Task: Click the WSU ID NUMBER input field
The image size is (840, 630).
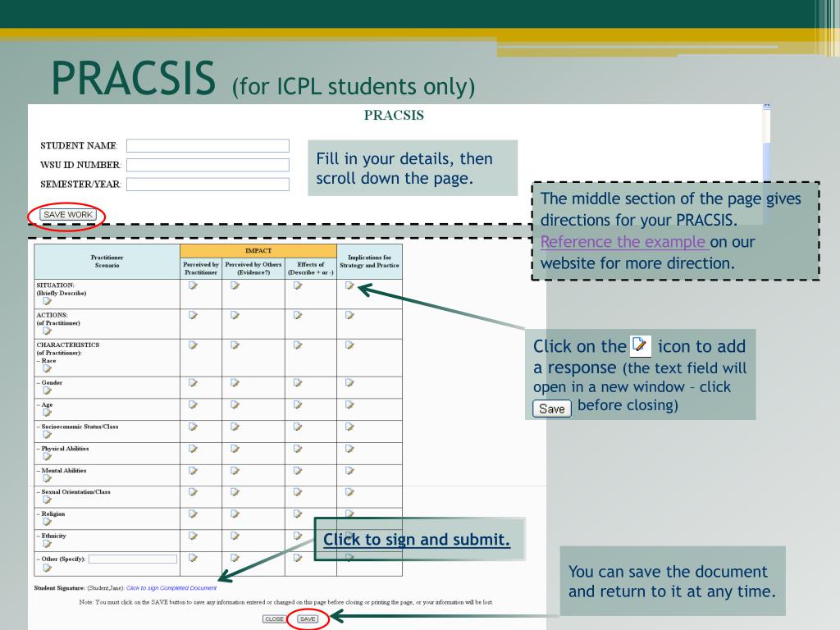Action: click(x=208, y=165)
